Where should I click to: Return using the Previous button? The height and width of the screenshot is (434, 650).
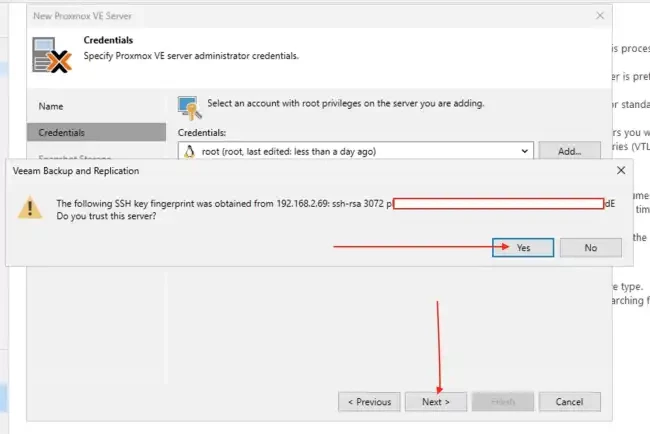pyautogui.click(x=369, y=402)
